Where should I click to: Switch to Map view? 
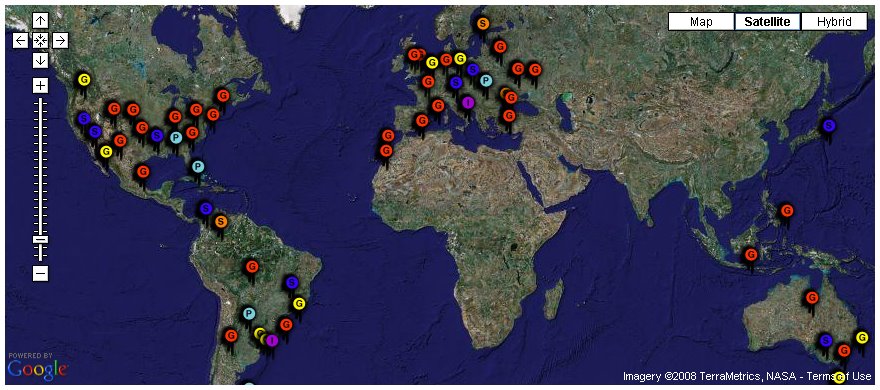pos(702,22)
